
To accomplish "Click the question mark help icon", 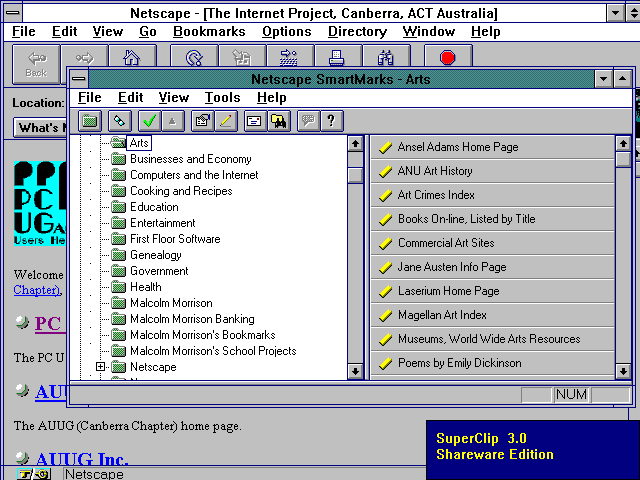I will (x=331, y=121).
